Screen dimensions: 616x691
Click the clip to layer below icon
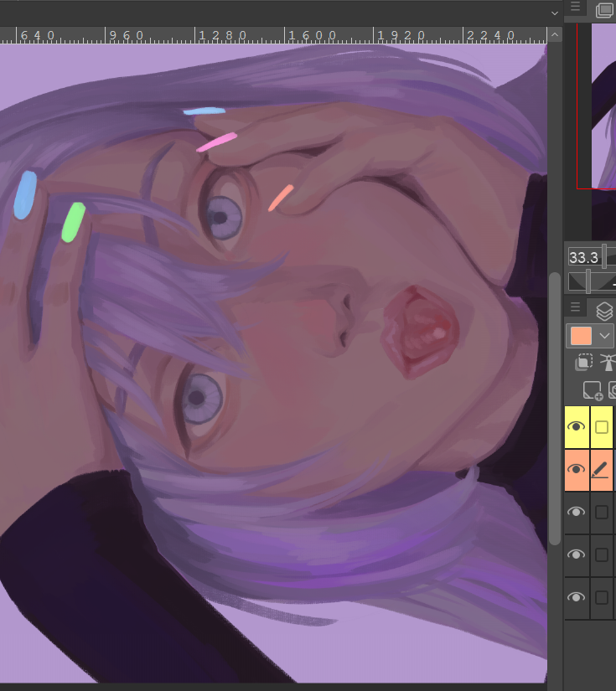tap(584, 362)
